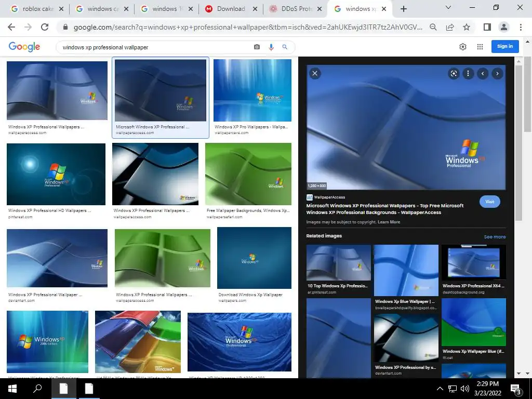The image size is (532, 399).
Task: Open new browser tab
Action: 403,9
